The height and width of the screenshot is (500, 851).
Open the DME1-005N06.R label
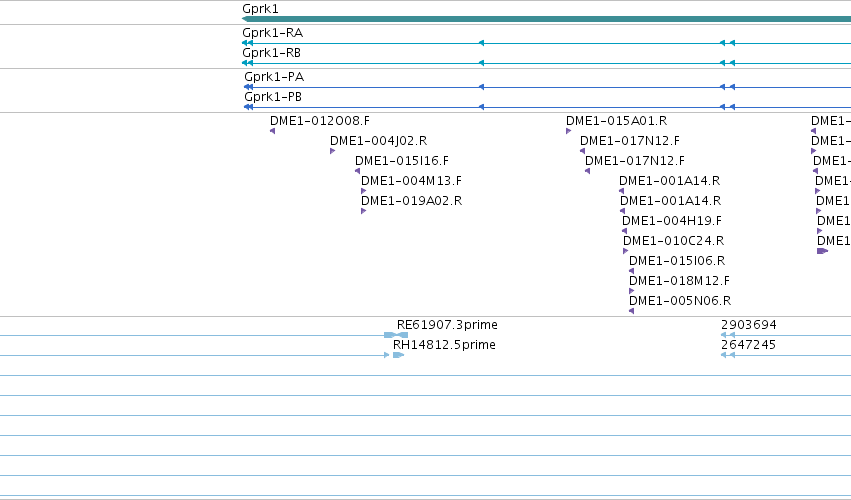point(680,301)
